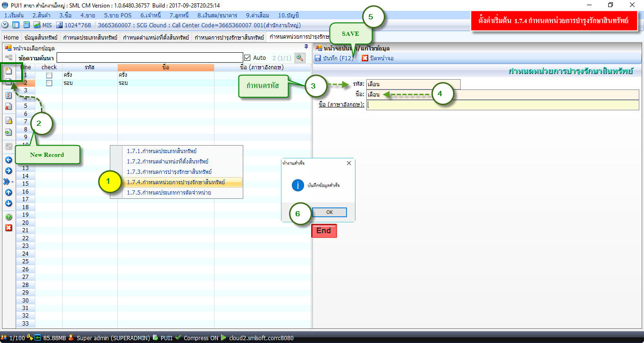Open the 2.สินค้า menu
Screen dimensions: 644x343
[x=42, y=16]
